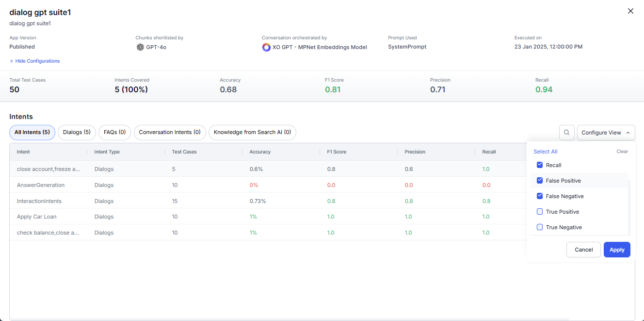The image size is (644, 321).
Task: Disable the False Negative column checkbox
Action: point(540,196)
